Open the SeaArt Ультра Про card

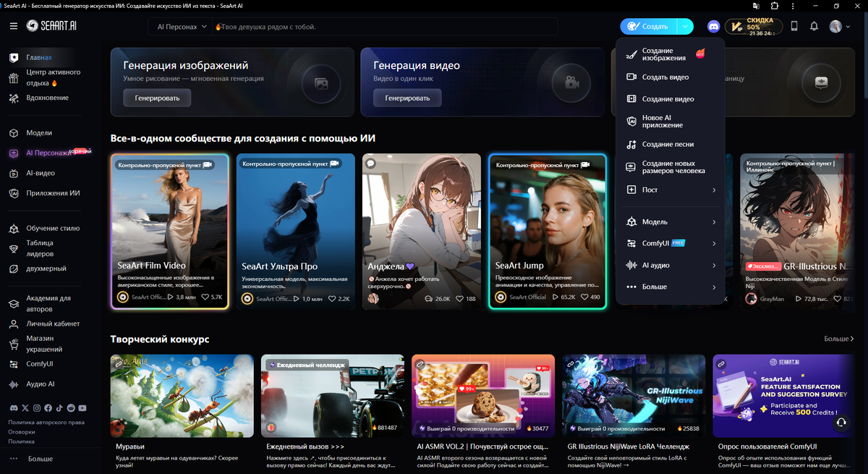(x=296, y=232)
